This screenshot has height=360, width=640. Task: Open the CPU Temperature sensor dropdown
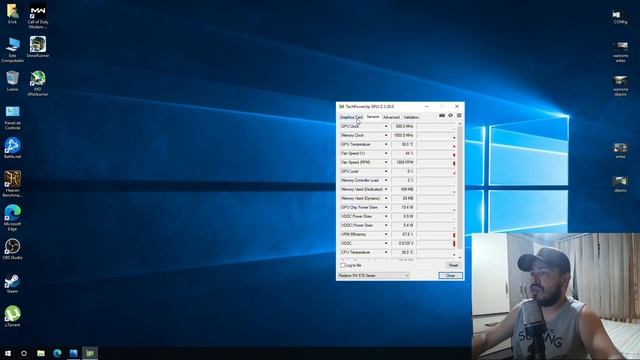[x=386, y=252]
